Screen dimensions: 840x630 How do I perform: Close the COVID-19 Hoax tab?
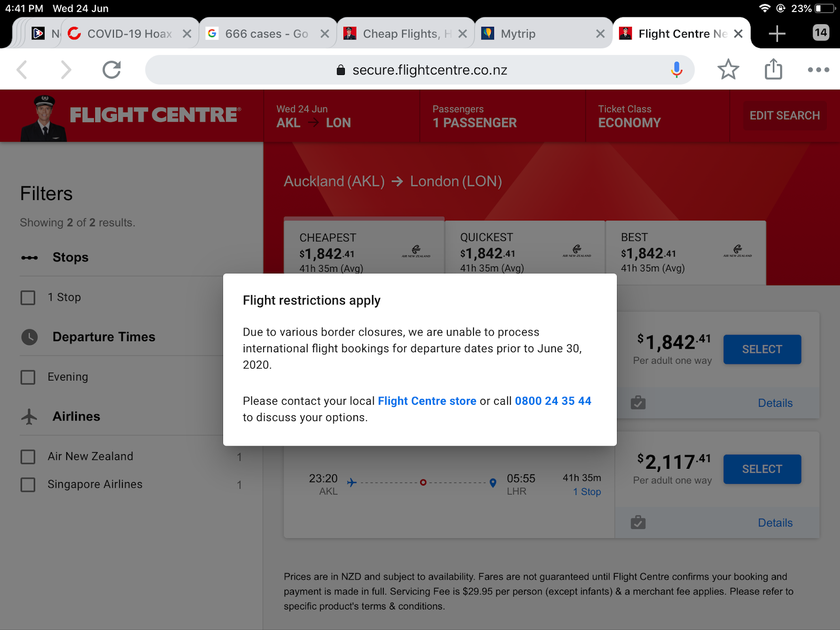coord(187,34)
